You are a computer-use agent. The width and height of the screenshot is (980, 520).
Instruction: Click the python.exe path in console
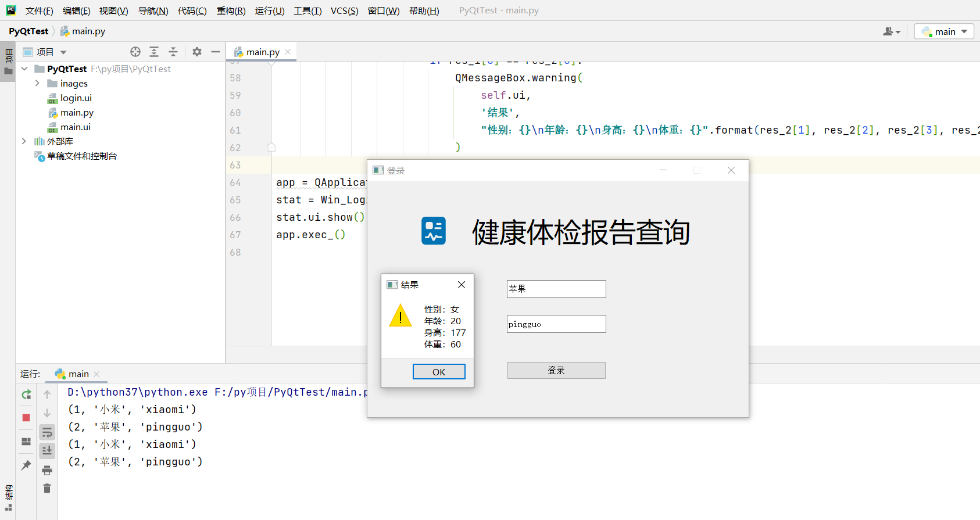pyautogui.click(x=138, y=392)
